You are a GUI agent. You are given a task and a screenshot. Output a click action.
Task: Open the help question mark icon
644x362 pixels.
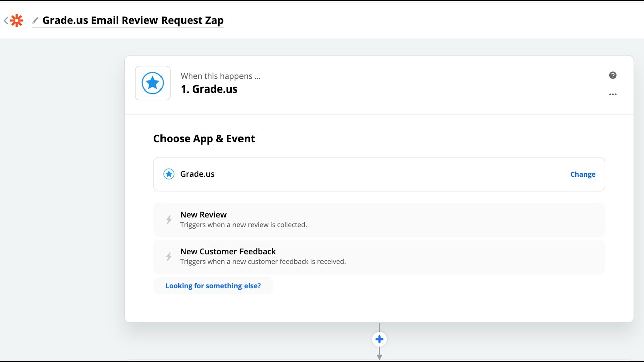click(x=613, y=75)
